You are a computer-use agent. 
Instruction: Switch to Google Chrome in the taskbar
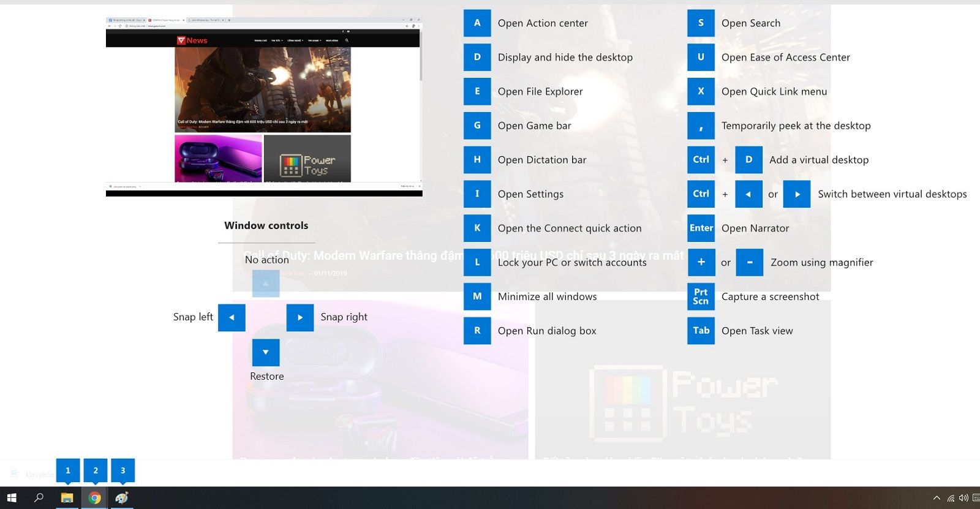(94, 498)
